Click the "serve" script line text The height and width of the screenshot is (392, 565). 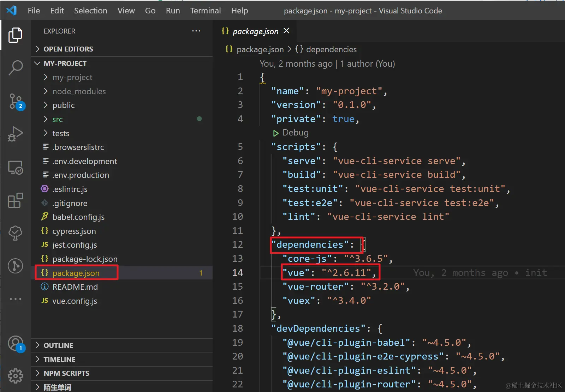tap(374, 161)
